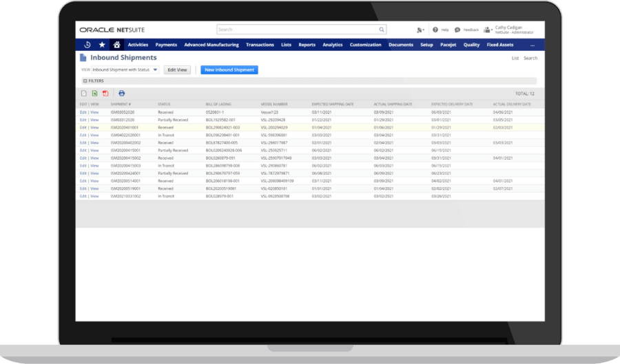Expand the Filters section

(93, 81)
